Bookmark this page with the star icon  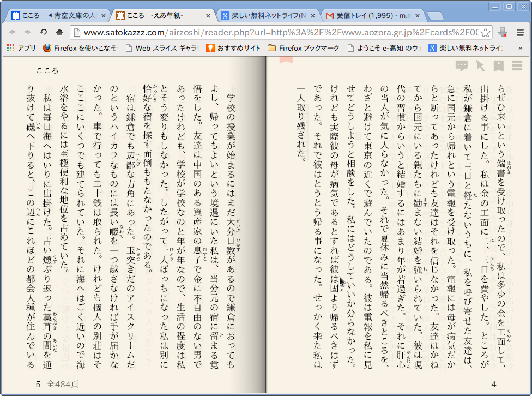[486, 33]
